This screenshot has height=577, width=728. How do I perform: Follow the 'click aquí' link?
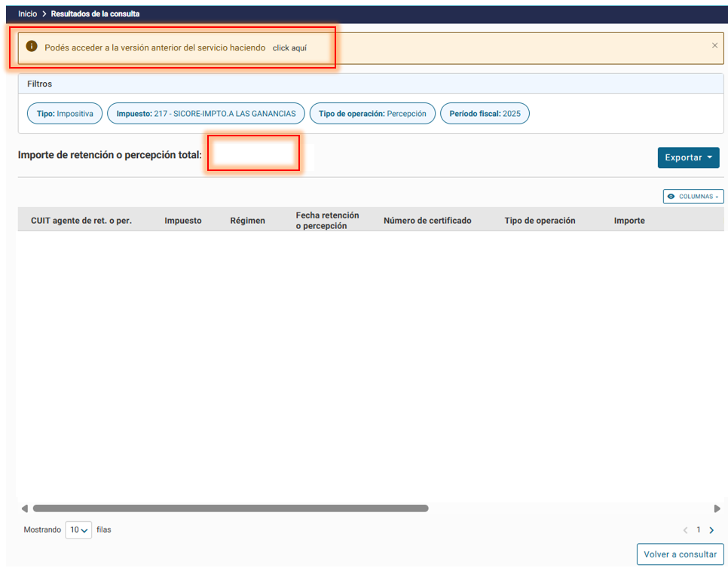tap(289, 47)
